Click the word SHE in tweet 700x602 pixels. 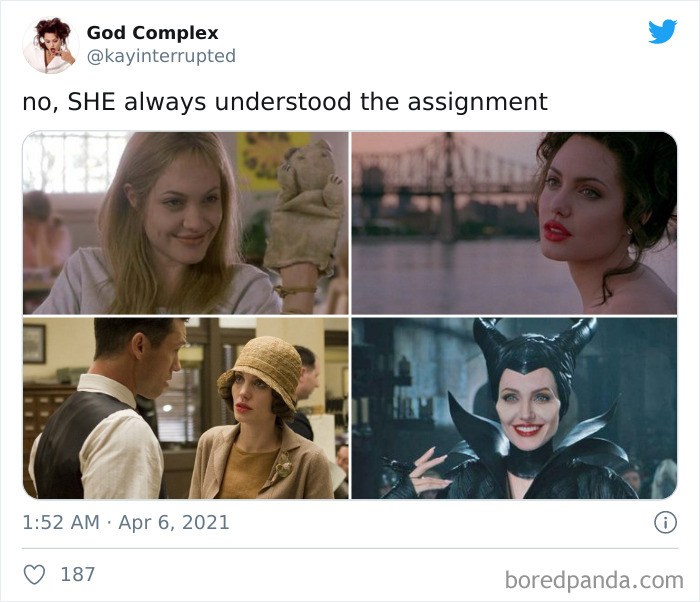point(92,101)
